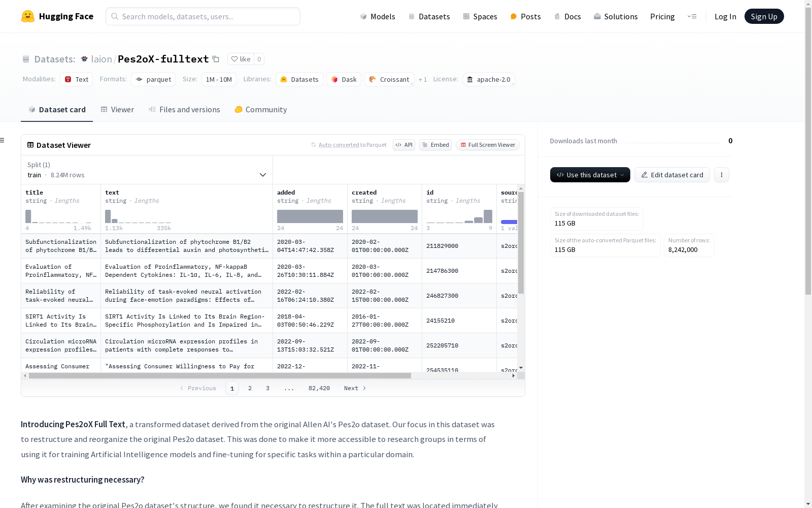Click current page 1 button

point(232,388)
